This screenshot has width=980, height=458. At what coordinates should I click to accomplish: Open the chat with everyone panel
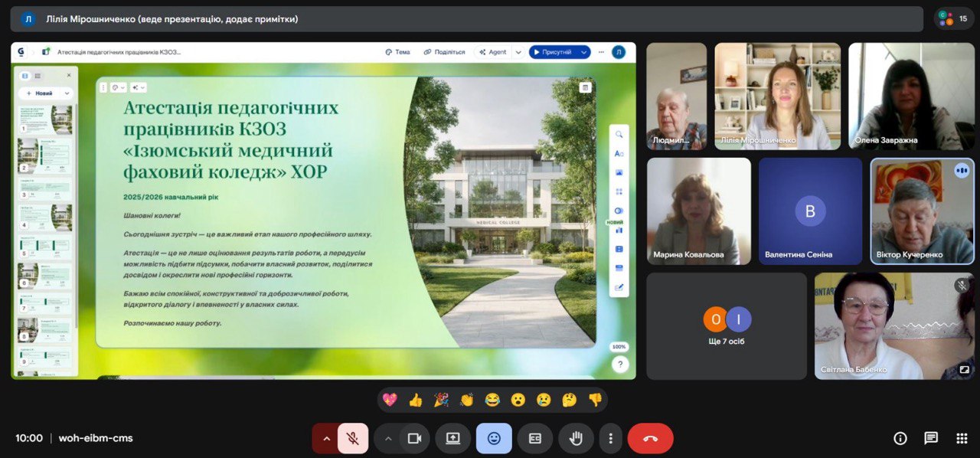tap(931, 438)
